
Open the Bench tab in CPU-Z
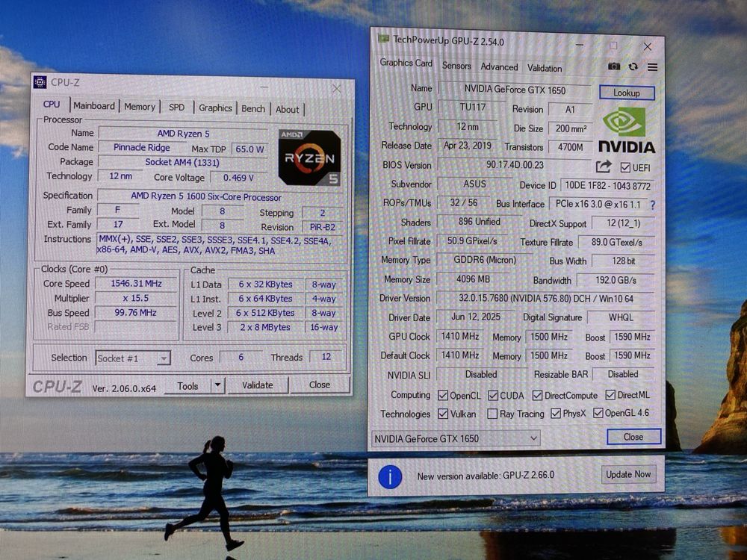coord(253,108)
